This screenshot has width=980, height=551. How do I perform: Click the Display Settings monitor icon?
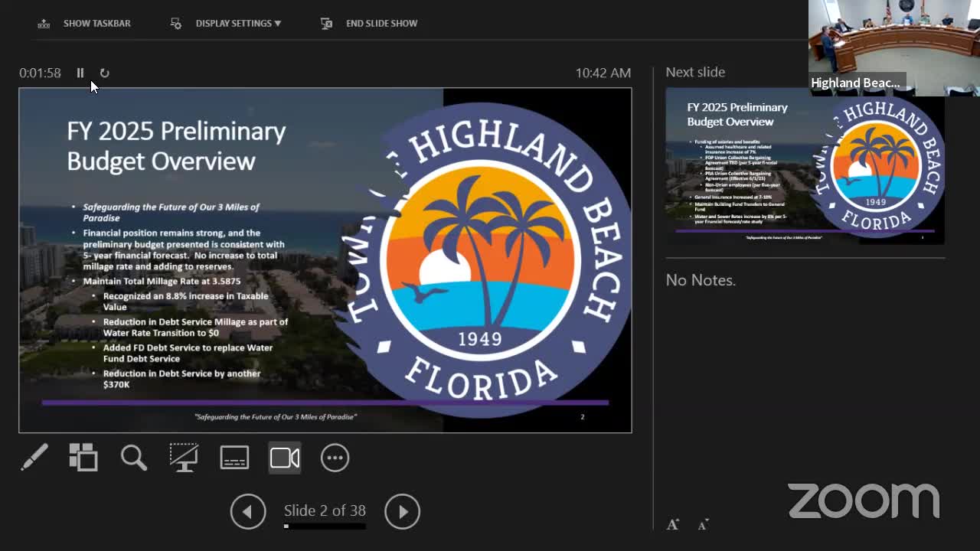pos(176,23)
